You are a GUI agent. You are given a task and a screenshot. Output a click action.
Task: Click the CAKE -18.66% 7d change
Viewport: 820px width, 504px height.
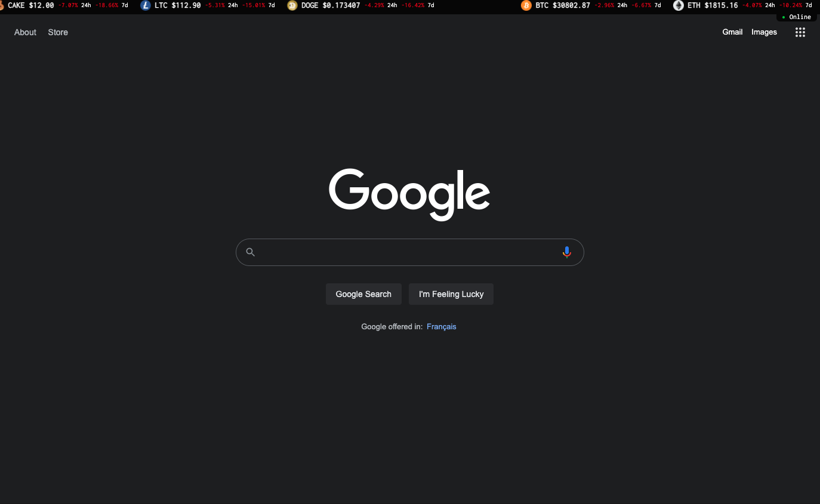112,5
